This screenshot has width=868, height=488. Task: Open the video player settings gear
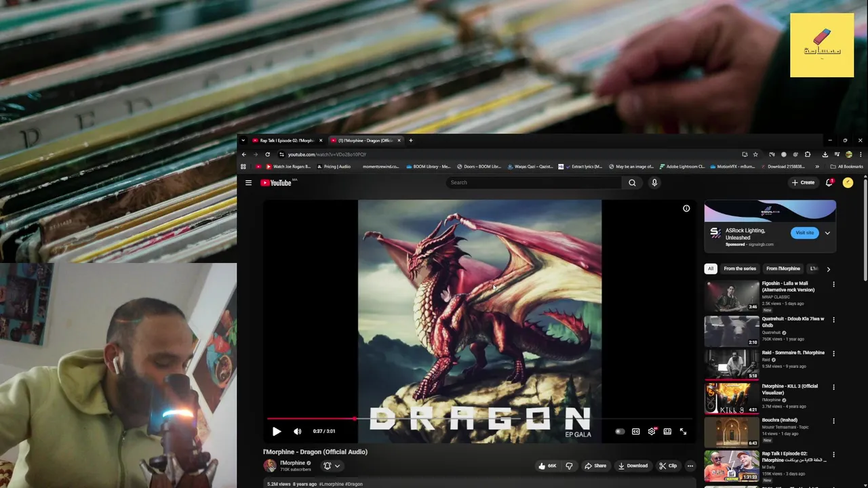coord(652,431)
